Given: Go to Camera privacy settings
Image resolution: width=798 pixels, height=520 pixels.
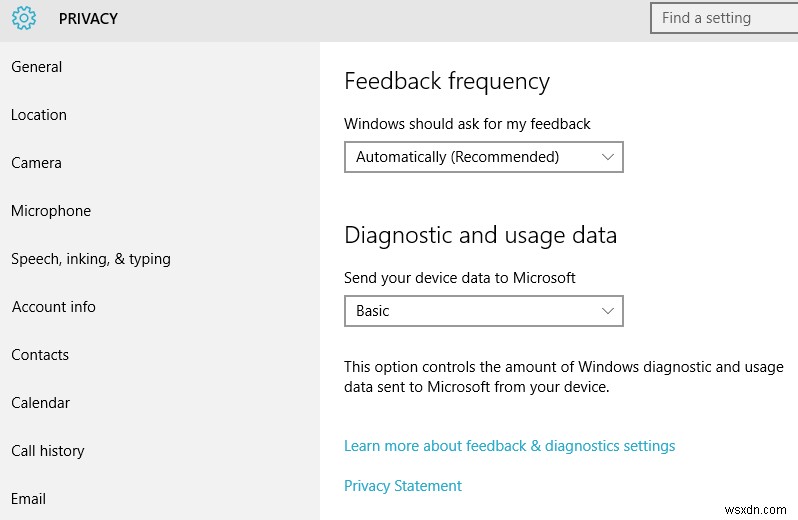Looking at the screenshot, I should pos(36,163).
